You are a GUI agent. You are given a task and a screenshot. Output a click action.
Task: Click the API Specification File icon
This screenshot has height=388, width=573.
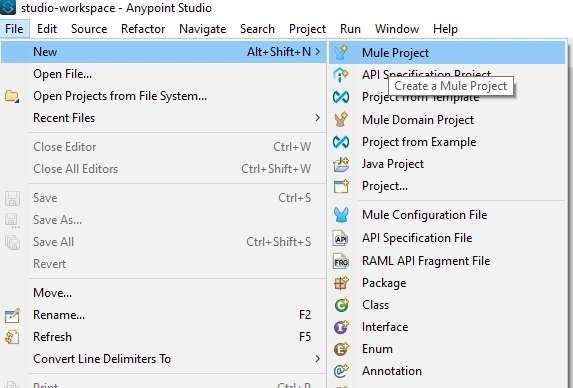click(x=341, y=238)
